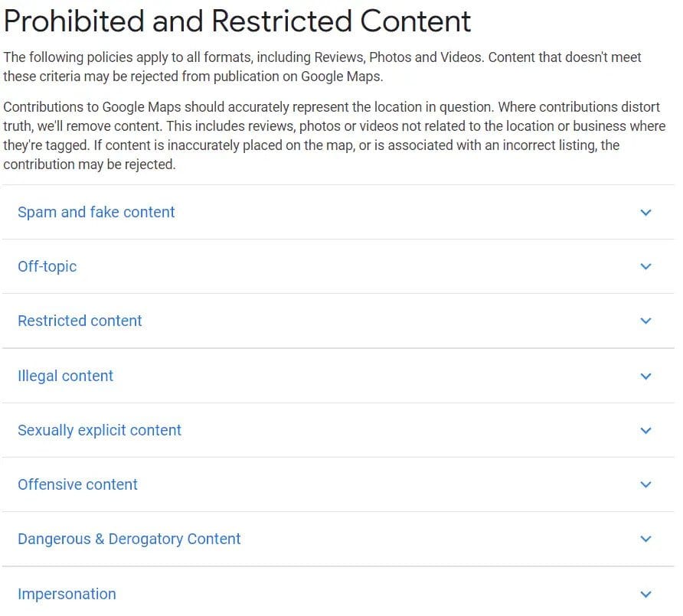The image size is (683, 616).
Task: Open the 'Spam and fake content' label
Action: 96,213
